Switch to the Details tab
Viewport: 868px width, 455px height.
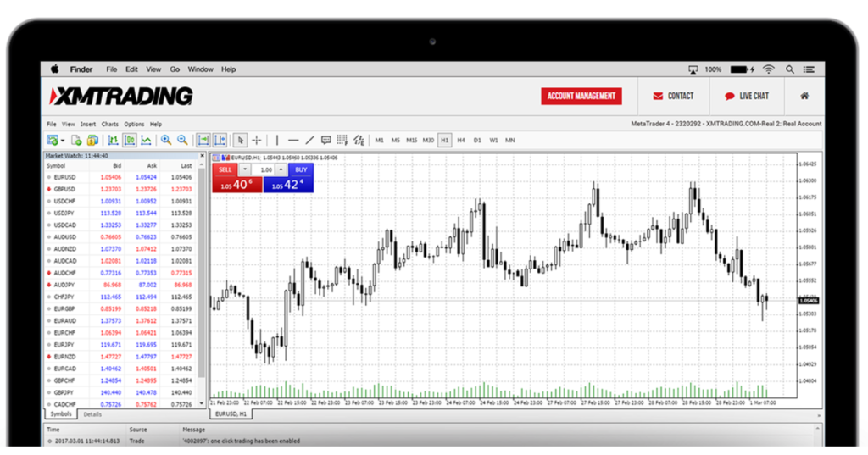(92, 414)
